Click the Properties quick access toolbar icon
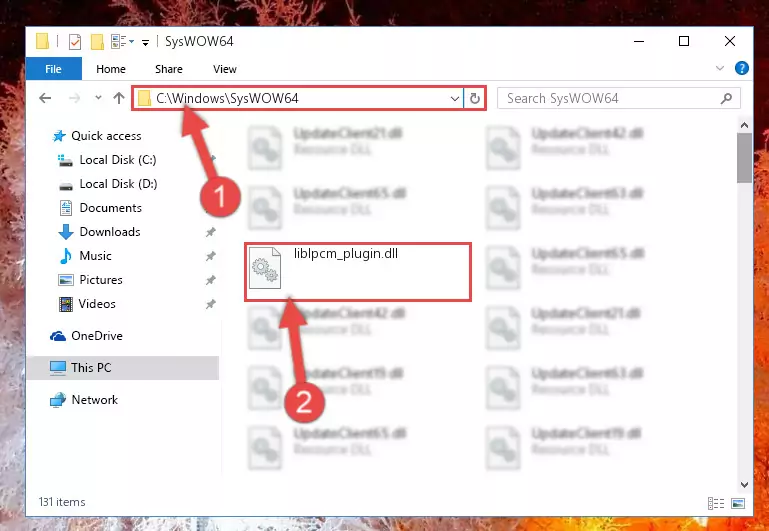Screen dimensions: 769x531 click(75, 42)
